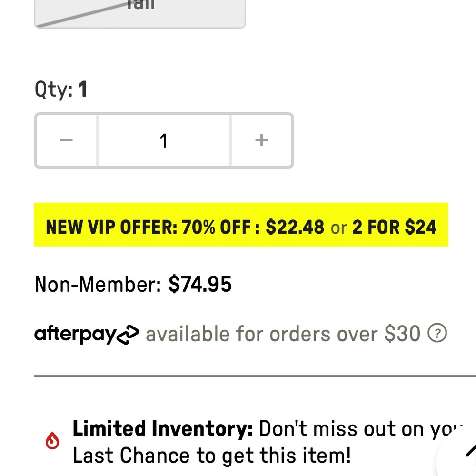Click the Qty: 1 label
Image resolution: width=476 pixels, height=476 pixels.
[x=61, y=89]
